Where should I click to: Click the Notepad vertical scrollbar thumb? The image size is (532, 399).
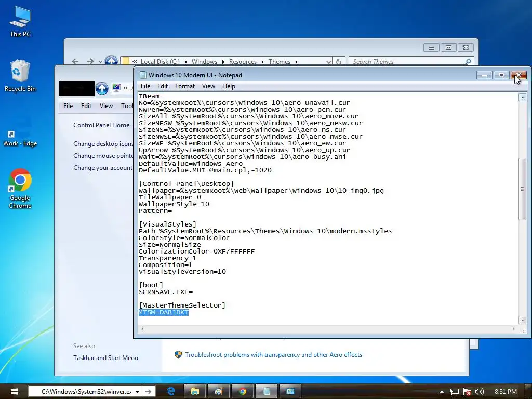[522, 189]
